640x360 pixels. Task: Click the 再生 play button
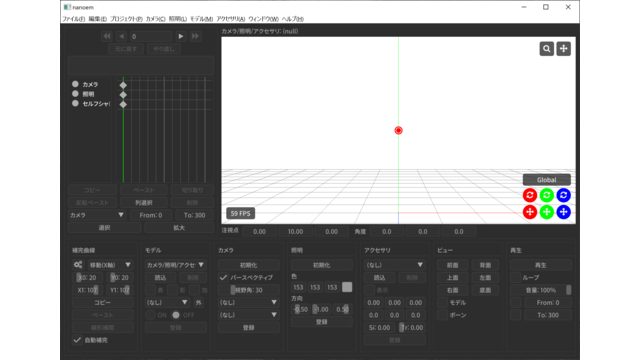click(541, 265)
